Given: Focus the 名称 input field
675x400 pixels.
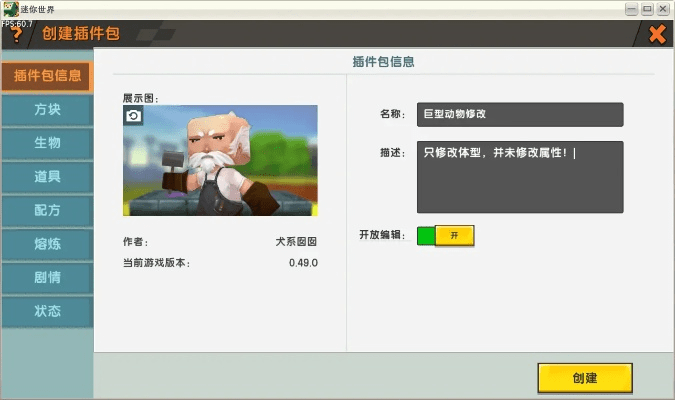Looking at the screenshot, I should tap(519, 114).
